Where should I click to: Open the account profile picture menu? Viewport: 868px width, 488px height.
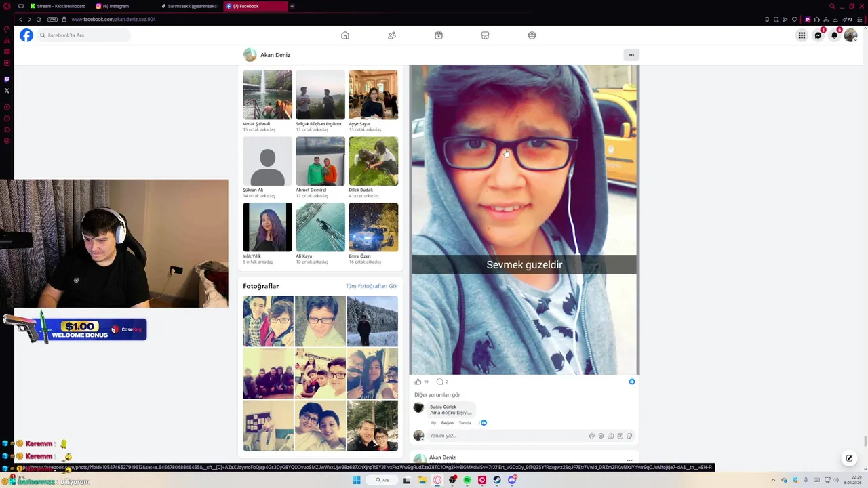851,35
